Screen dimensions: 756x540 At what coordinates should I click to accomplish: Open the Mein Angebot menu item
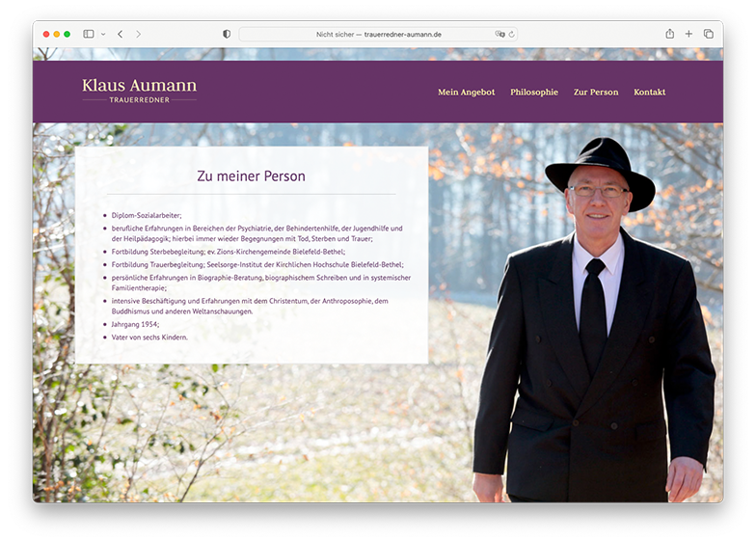pos(467,93)
